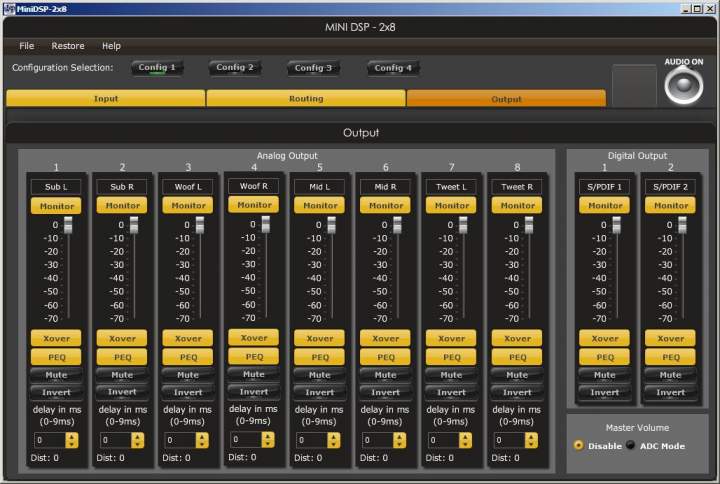Edit the Sub L channel name field

pyautogui.click(x=56, y=187)
